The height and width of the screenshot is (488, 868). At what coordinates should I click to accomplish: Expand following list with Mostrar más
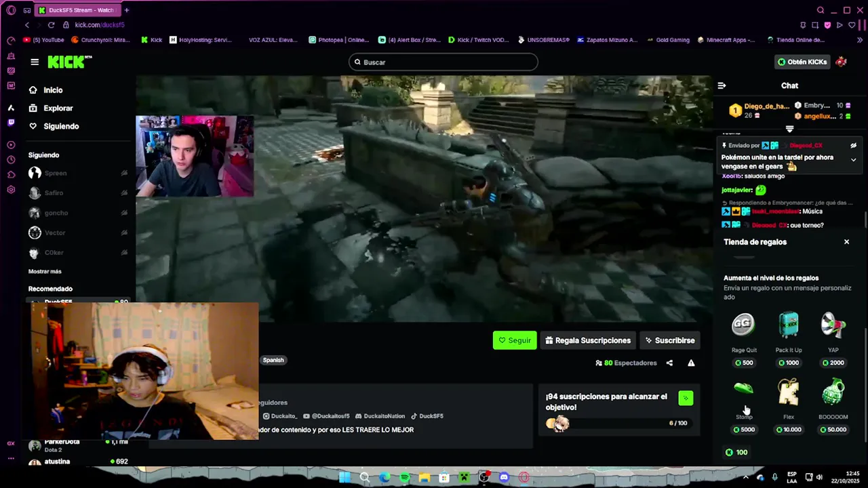tap(45, 271)
